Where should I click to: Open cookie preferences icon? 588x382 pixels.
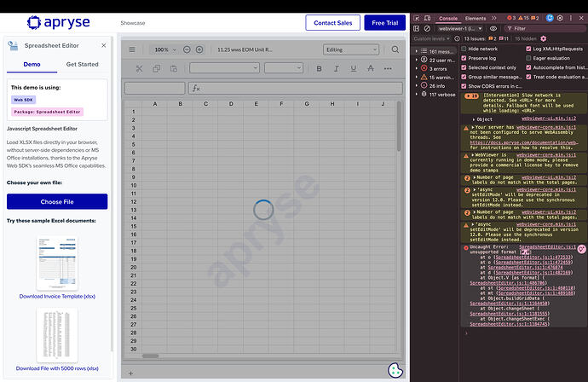[x=395, y=370]
